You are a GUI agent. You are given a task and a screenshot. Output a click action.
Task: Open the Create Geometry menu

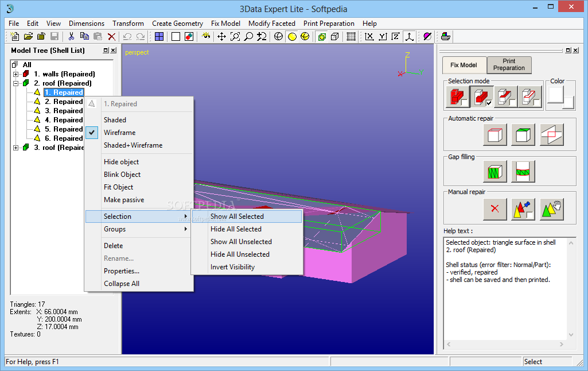(x=177, y=24)
